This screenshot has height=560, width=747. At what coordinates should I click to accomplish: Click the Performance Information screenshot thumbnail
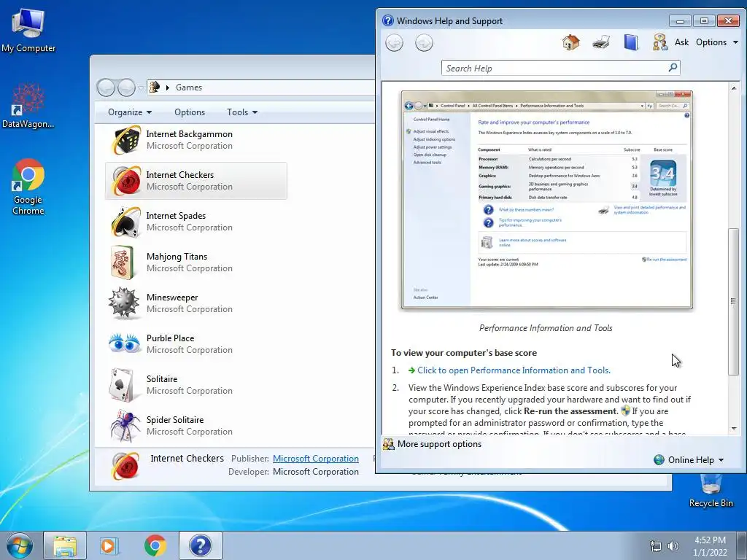coord(547,200)
